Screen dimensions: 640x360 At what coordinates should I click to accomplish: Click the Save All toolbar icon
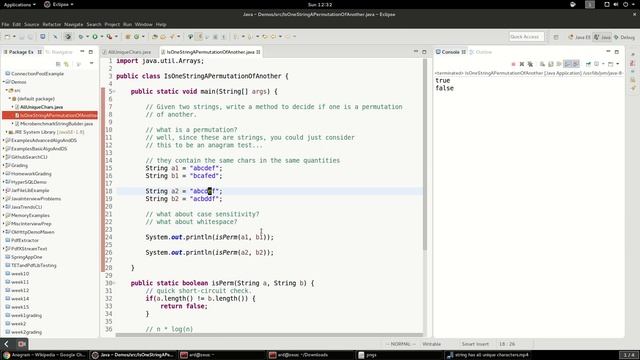tap(30, 37)
